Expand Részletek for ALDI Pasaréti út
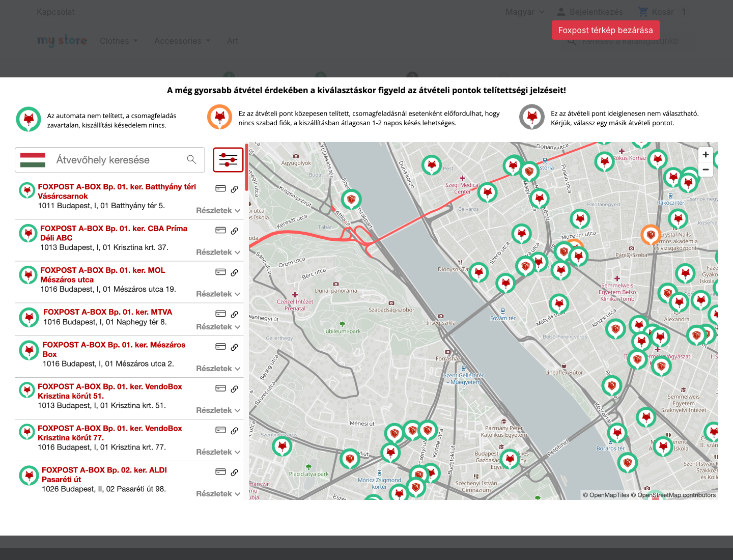The width and height of the screenshot is (733, 560). [218, 494]
